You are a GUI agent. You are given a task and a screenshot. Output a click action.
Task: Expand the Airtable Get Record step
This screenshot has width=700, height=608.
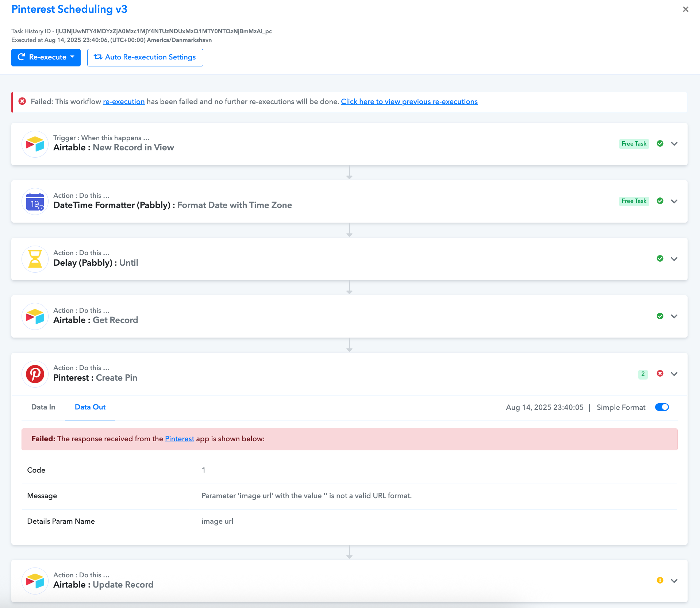click(674, 316)
